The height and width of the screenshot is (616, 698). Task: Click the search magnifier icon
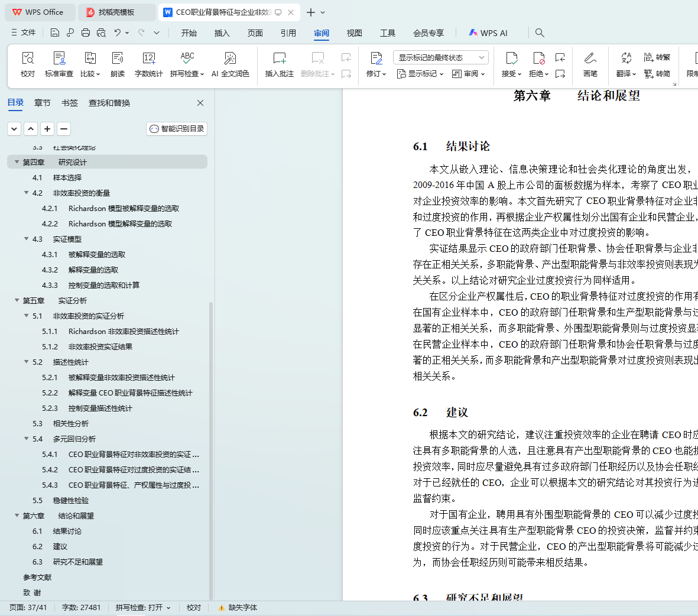click(540, 33)
